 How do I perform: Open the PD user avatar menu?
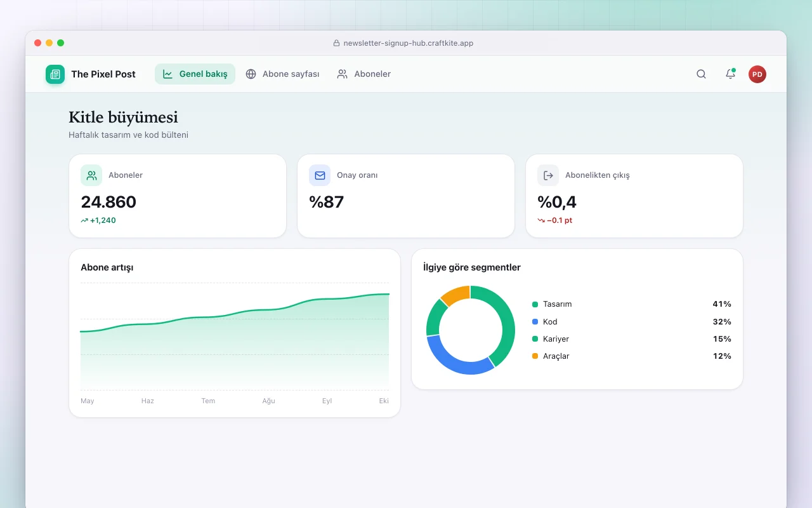coord(757,74)
